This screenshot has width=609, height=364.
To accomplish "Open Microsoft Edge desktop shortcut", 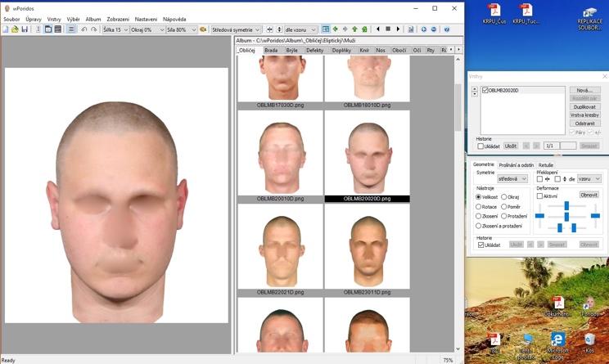I will tap(557, 344).
